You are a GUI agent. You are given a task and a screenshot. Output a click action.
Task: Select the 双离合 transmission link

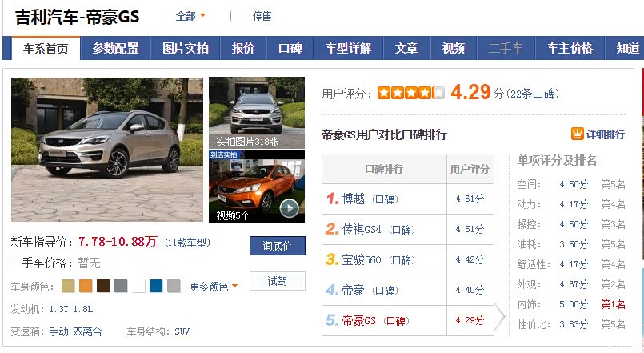click(87, 331)
